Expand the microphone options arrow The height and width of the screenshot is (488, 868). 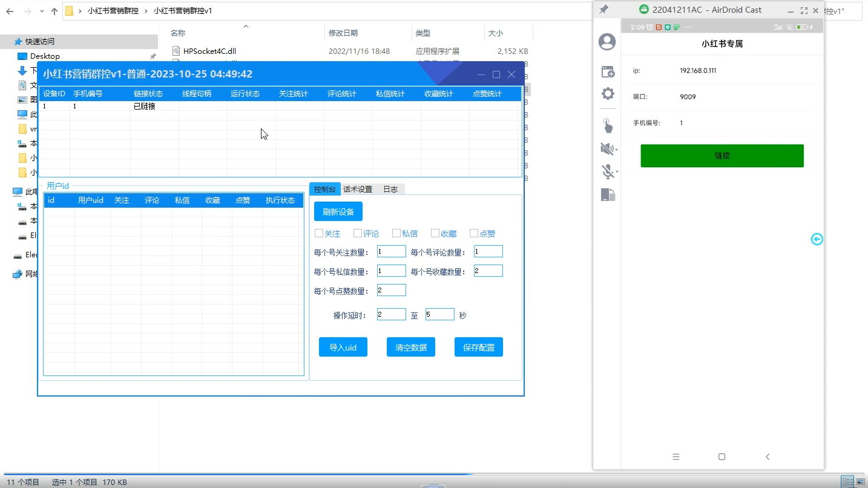tap(617, 173)
